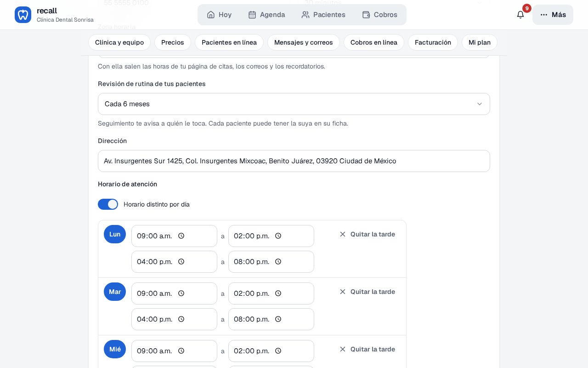Screen dimensions: 588x368
Task: Click Mié morning end time 02:00 p.m.
Action: click(x=271, y=351)
